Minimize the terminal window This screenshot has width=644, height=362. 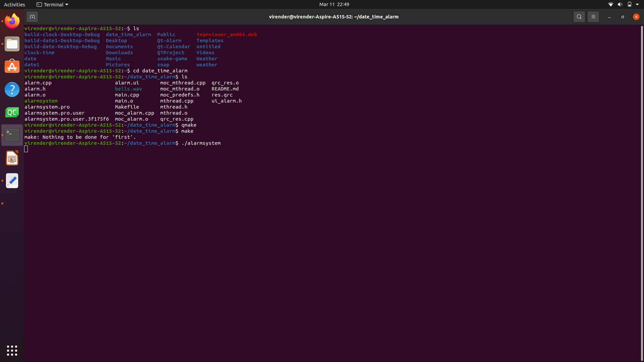coord(609,17)
